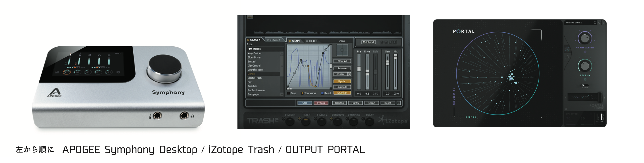Switch to the Filter tab
This screenshot has height=163, width=644.
tap(311, 41)
